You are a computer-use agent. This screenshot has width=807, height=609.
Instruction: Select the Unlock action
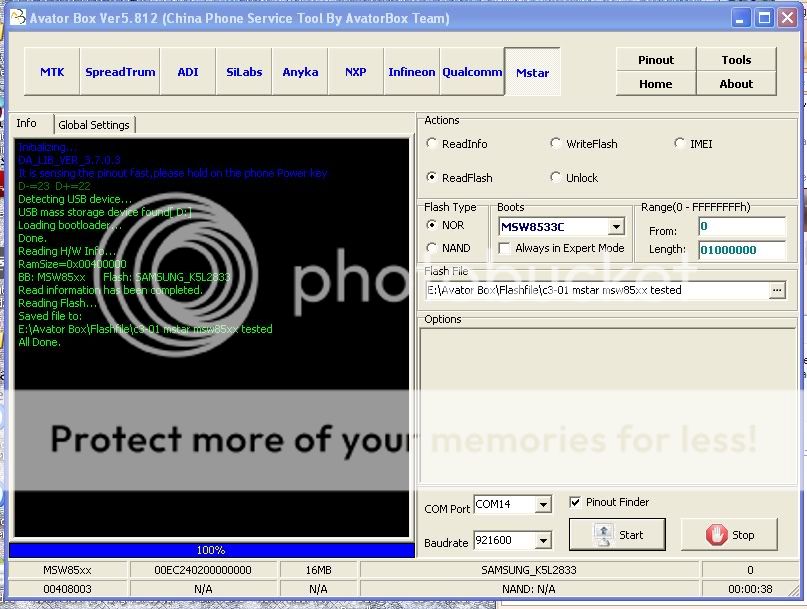click(574, 178)
